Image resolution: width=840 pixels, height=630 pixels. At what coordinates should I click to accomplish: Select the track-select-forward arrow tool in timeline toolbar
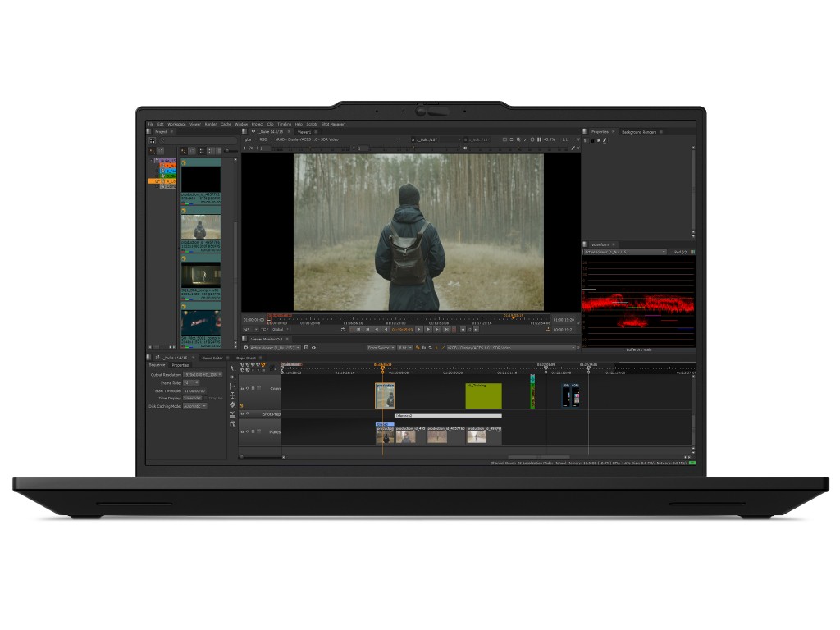232,377
